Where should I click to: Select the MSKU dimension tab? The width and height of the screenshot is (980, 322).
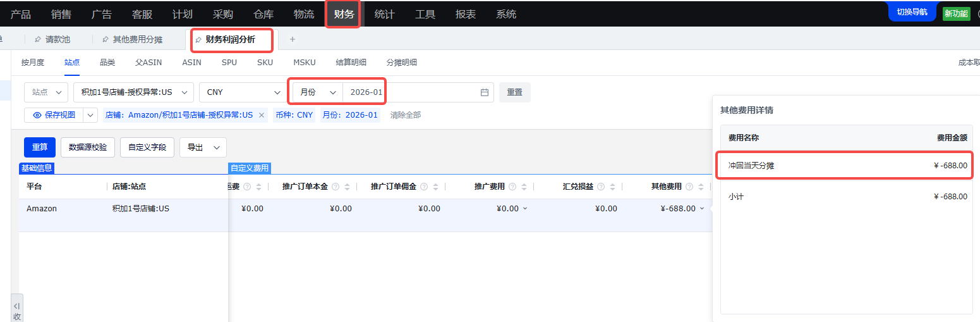304,62
